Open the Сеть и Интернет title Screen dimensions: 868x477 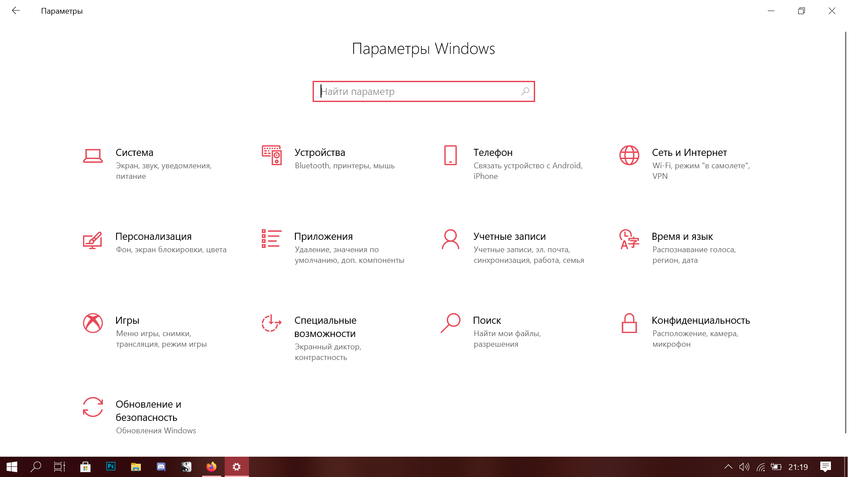click(690, 152)
